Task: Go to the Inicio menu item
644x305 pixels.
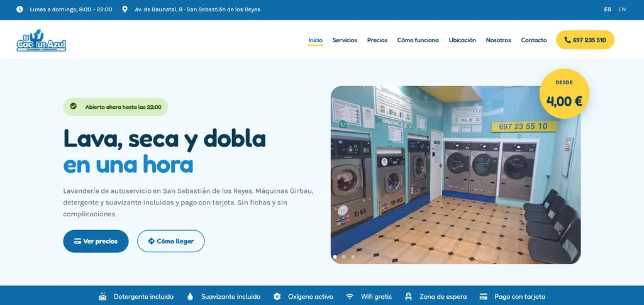Action: click(316, 40)
